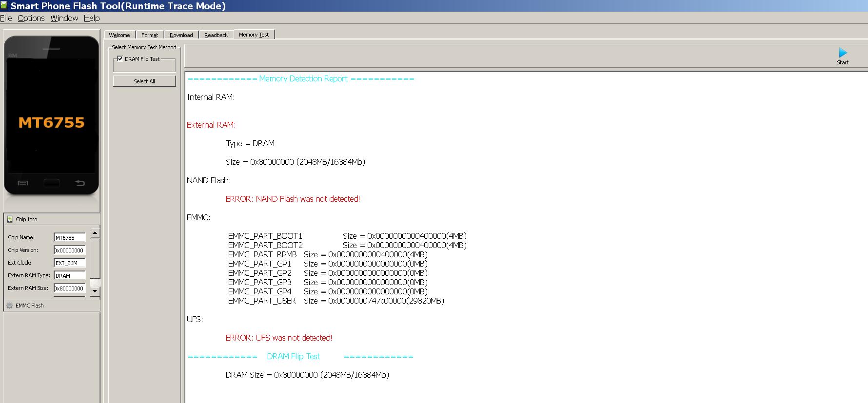This screenshot has width=868, height=403.
Task: Click the Extern RAM Type field
Action: [69, 275]
